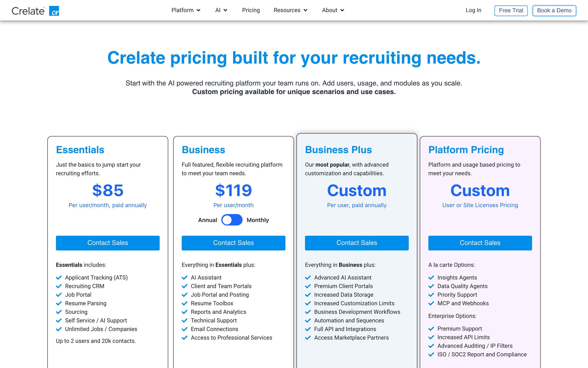This screenshot has height=368, width=588.
Task: Click checkmark beside Full API and Integrations
Action: [x=308, y=329]
